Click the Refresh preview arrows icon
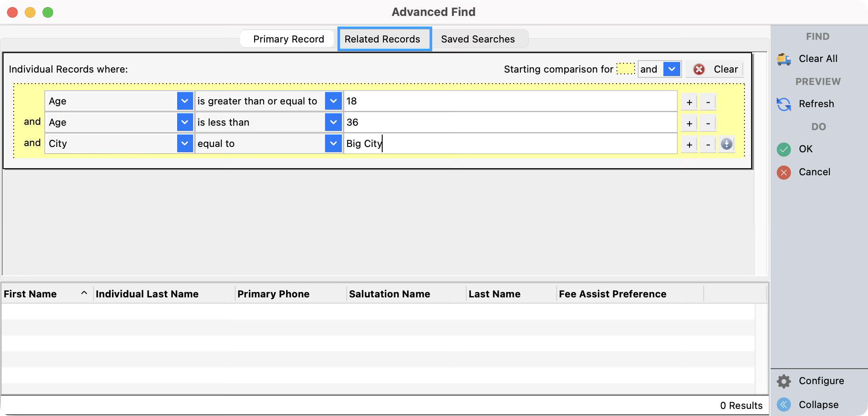This screenshot has height=416, width=868. pos(784,104)
